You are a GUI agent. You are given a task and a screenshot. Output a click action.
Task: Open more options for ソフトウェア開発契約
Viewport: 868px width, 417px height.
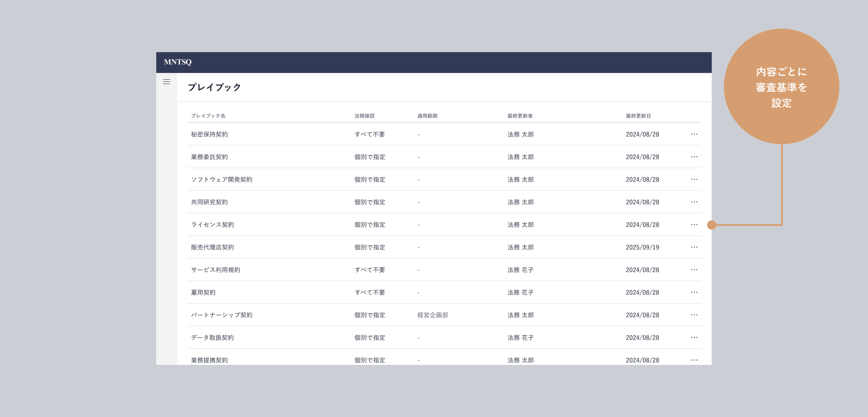point(694,180)
